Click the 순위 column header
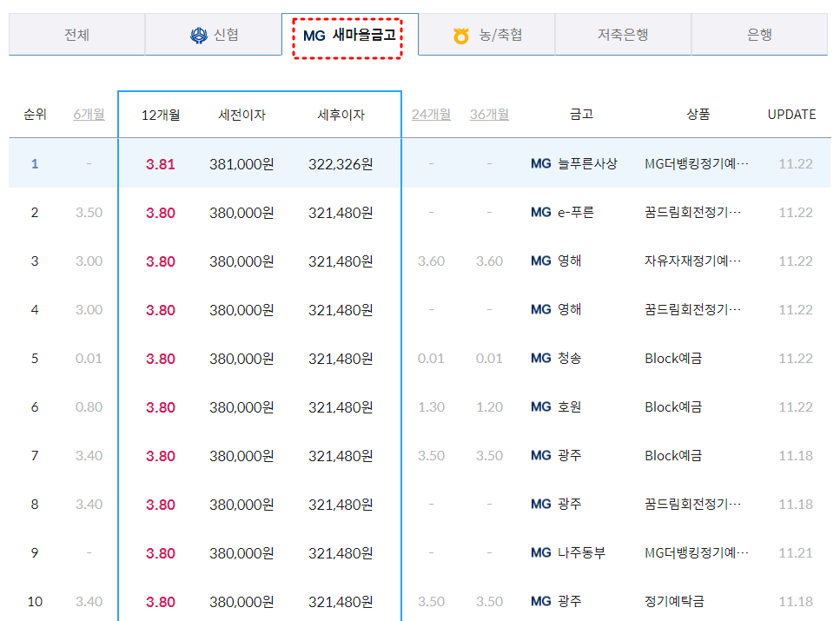840x621 pixels. pos(35,114)
